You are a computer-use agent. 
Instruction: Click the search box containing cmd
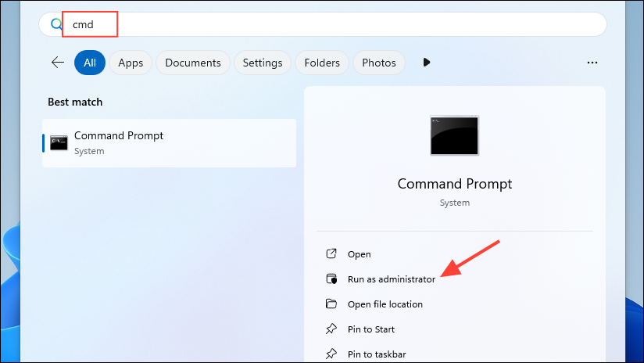[323, 24]
